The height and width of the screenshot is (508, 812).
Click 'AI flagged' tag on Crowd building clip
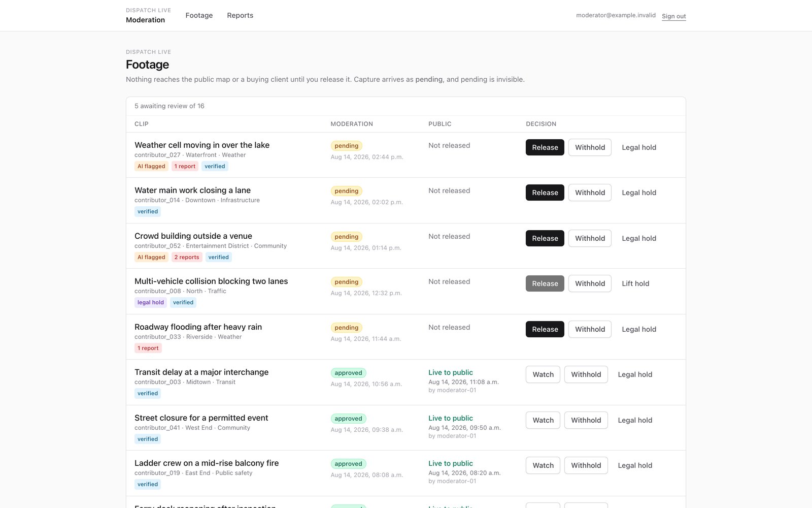[x=151, y=257]
